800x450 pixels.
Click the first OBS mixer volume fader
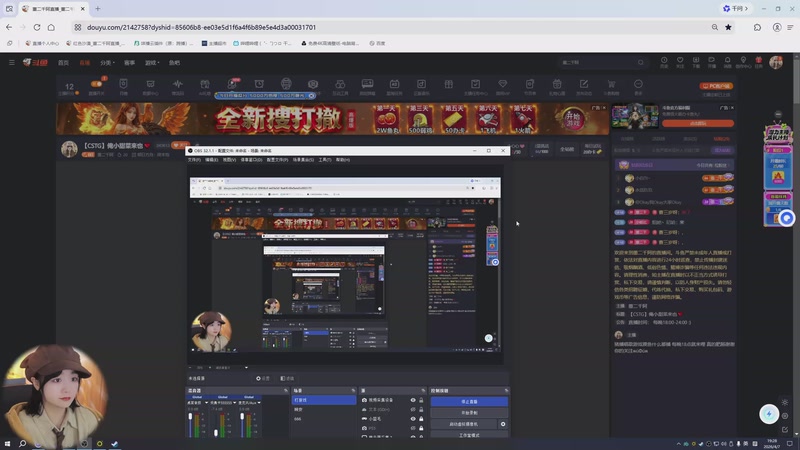click(x=190, y=417)
